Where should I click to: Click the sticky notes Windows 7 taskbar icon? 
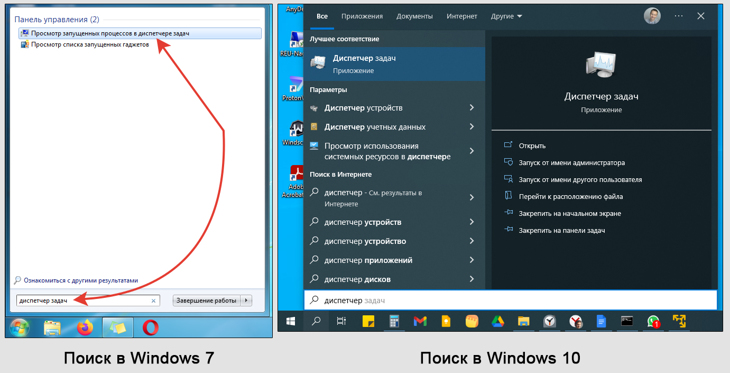[117, 328]
